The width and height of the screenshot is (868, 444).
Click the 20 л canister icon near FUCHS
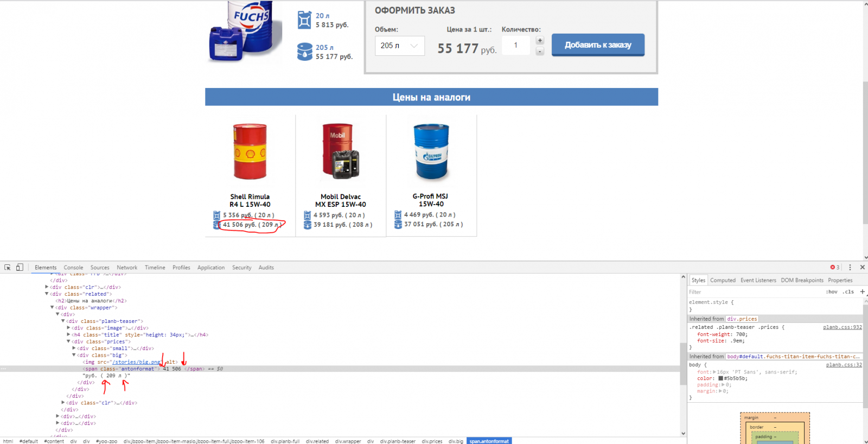point(304,20)
